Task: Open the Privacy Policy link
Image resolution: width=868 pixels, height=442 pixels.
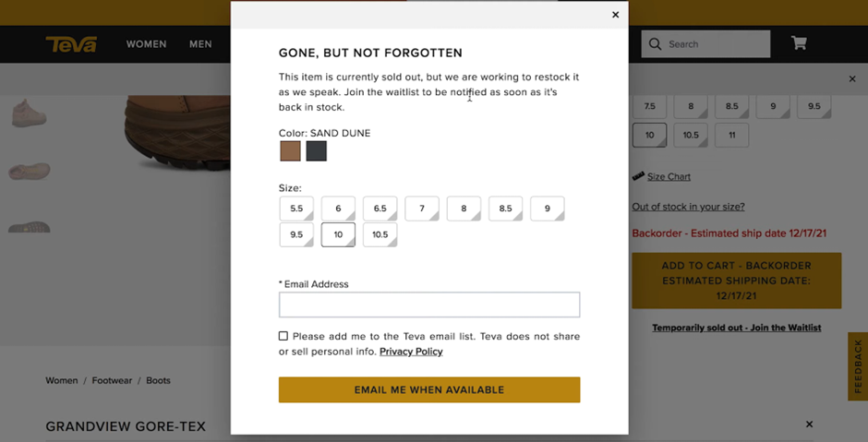Action: pos(411,352)
